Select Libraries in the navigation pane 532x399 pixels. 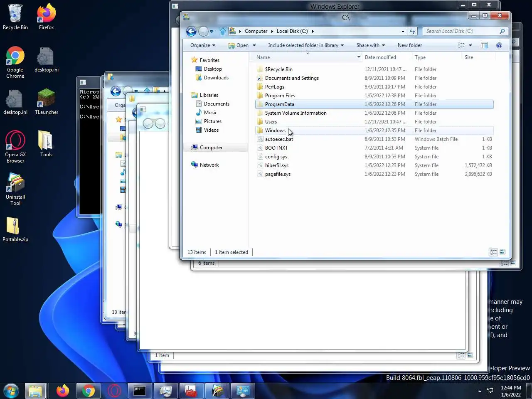pos(209,95)
